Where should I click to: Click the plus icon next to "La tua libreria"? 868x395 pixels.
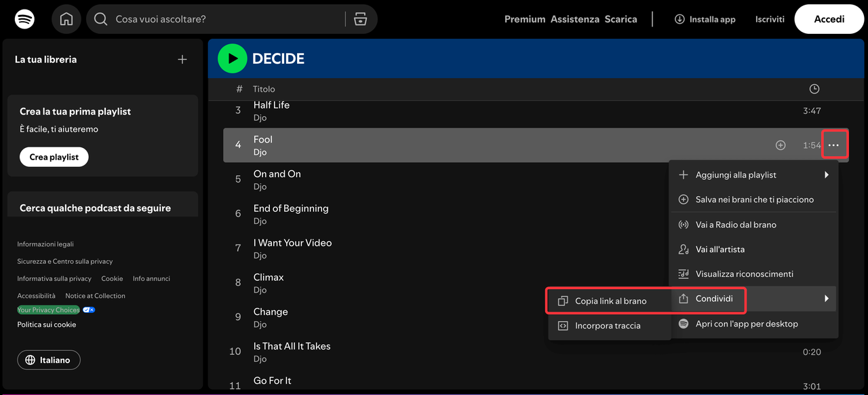(x=182, y=59)
